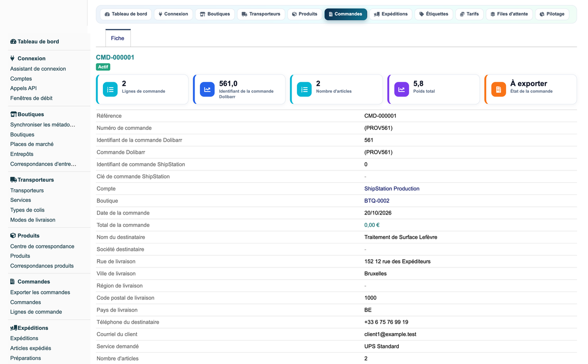Open Lignes de commande sidebar link
The width and height of the screenshot is (588, 364).
tap(36, 312)
